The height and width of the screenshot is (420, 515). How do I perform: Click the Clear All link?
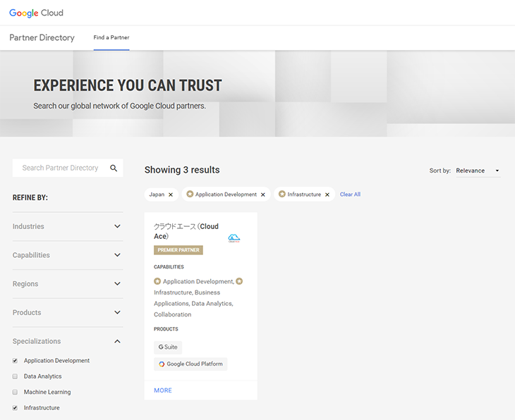pos(350,194)
